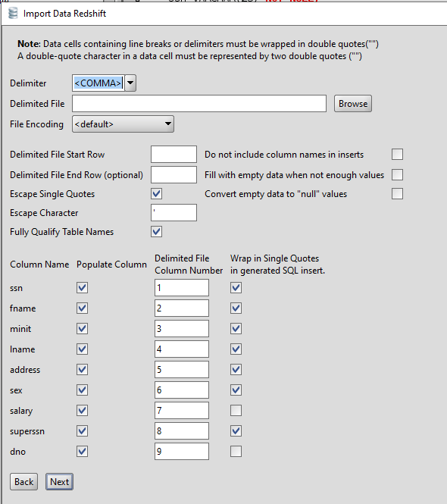Screen dimensions: 447x504
Task: Toggle single quotes wrap for minit
Action: [236, 328]
